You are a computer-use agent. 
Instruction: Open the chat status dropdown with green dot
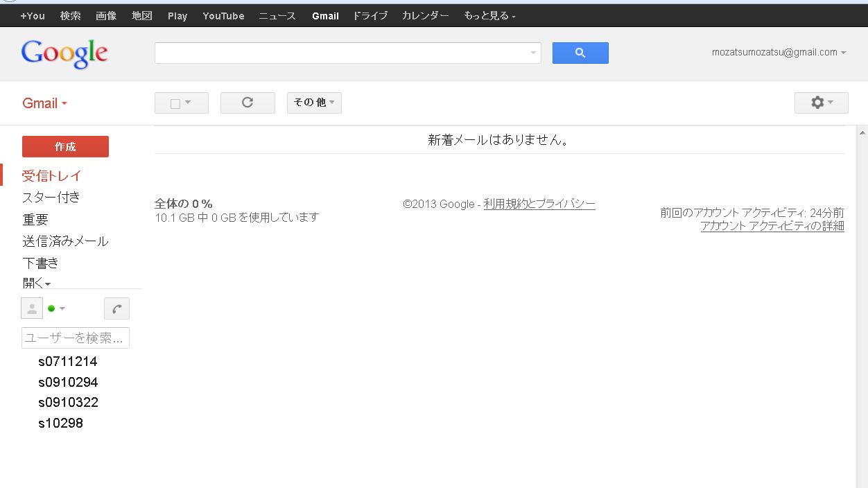[56, 308]
